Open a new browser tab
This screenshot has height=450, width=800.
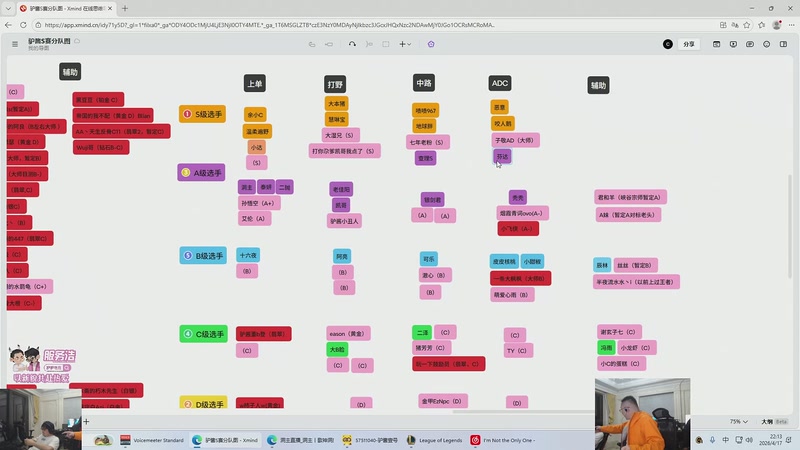[125, 8]
